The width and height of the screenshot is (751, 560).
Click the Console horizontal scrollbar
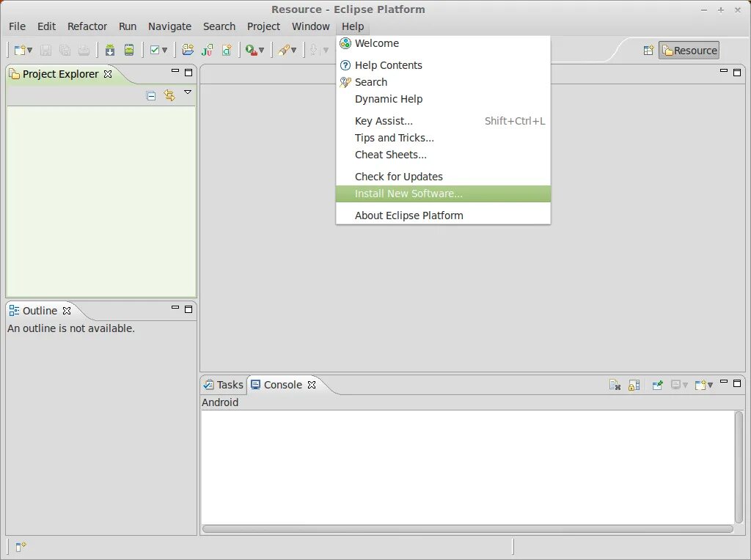pyautogui.click(x=467, y=529)
